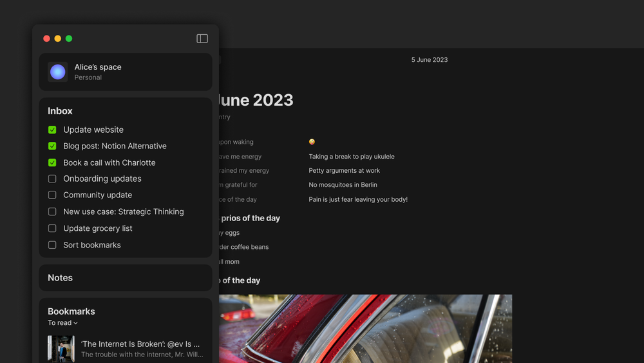Uncheck the Update website task
This screenshot has width=644, height=363.
[52, 130]
